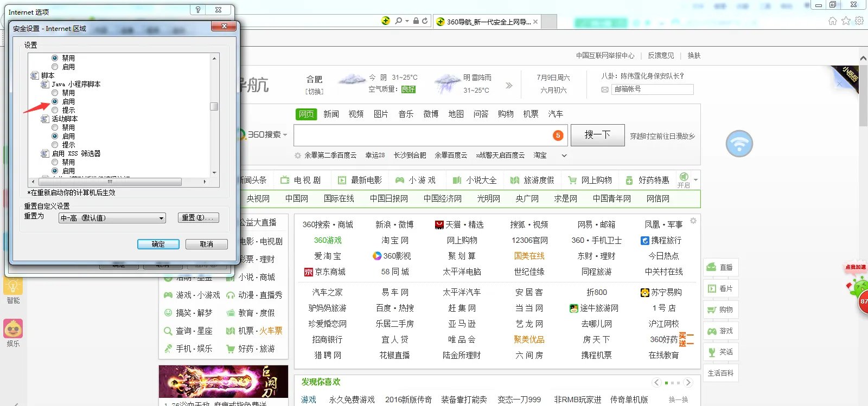Screen dimensions: 868x406
Task: Expand weather forecast double-arrow
Action: coord(509,86)
